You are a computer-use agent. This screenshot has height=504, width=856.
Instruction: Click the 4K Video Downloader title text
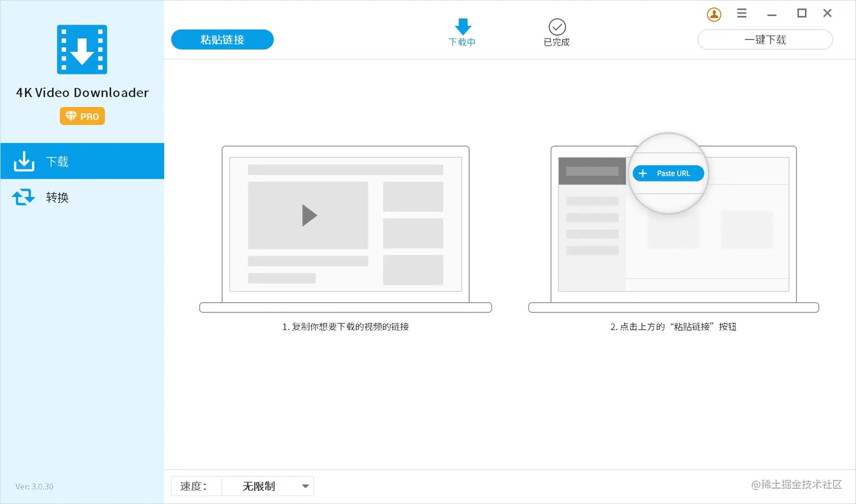pos(82,93)
